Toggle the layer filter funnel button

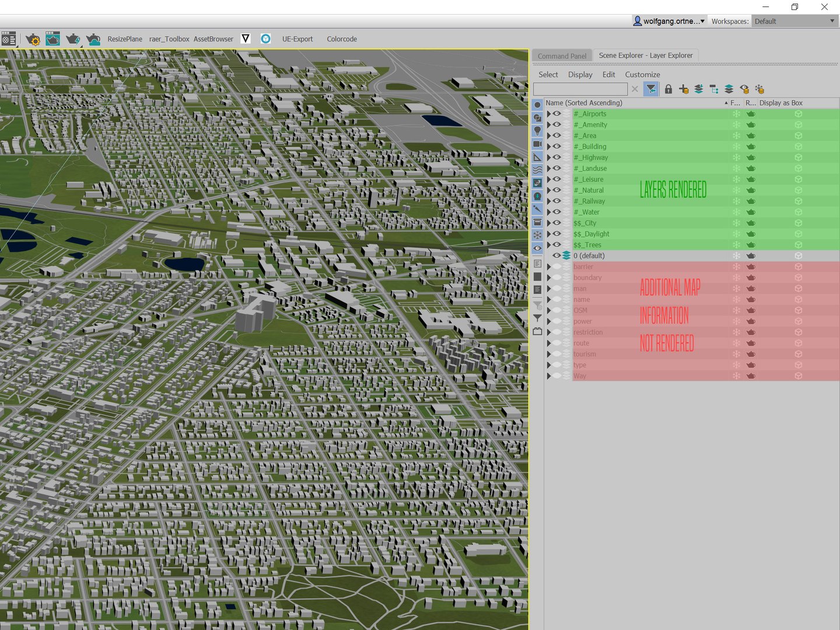pyautogui.click(x=651, y=89)
